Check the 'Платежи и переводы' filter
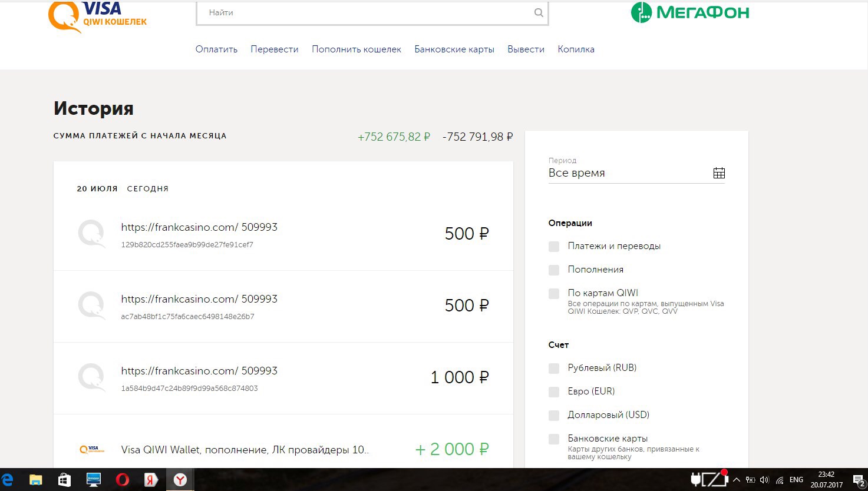This screenshot has height=491, width=868. click(x=554, y=247)
